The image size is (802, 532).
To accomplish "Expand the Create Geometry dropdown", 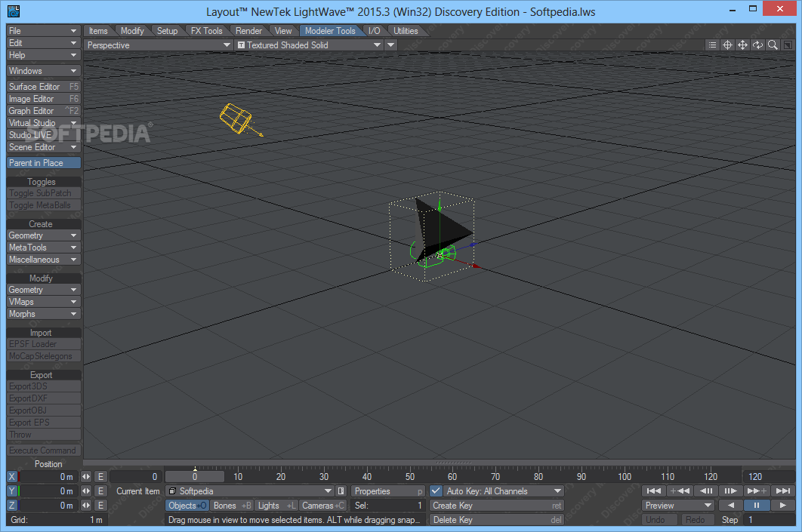I will click(44, 235).
